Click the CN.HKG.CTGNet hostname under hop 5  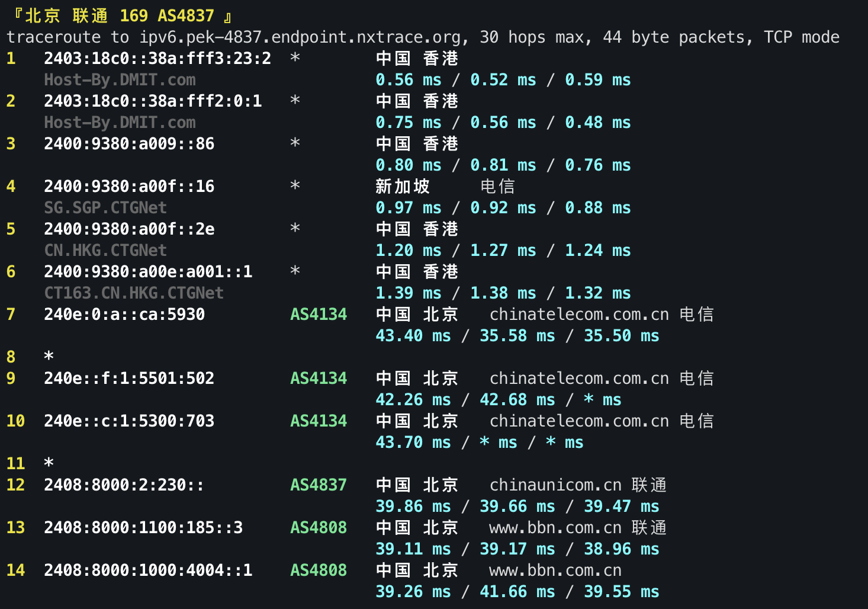click(x=105, y=251)
